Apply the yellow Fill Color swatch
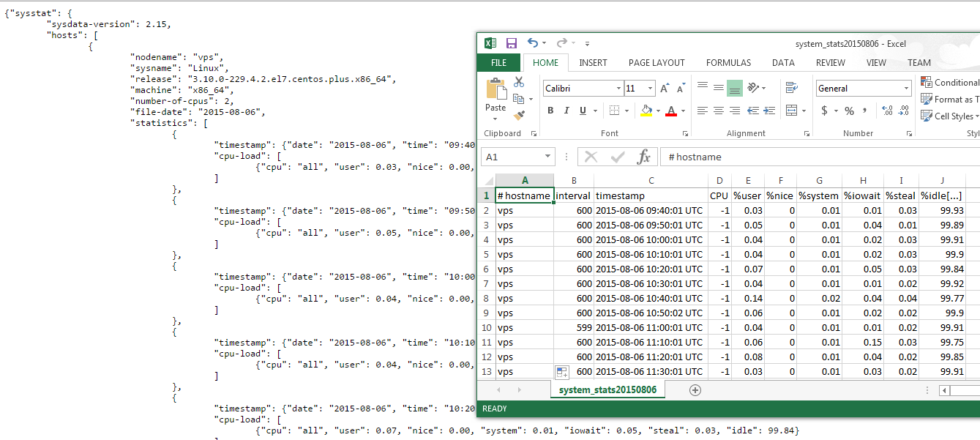Image resolution: width=980 pixels, height=440 pixels. click(x=646, y=111)
